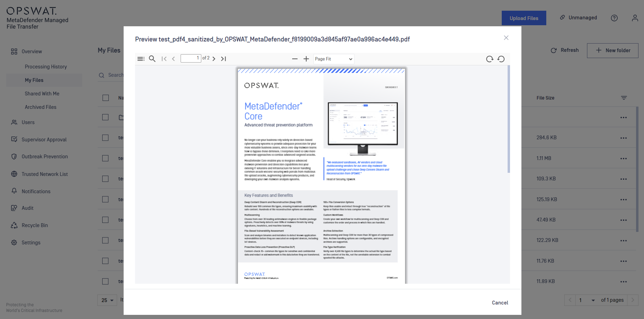Click the Unmanaged link status
The image size is (644, 319).
coord(578,18)
